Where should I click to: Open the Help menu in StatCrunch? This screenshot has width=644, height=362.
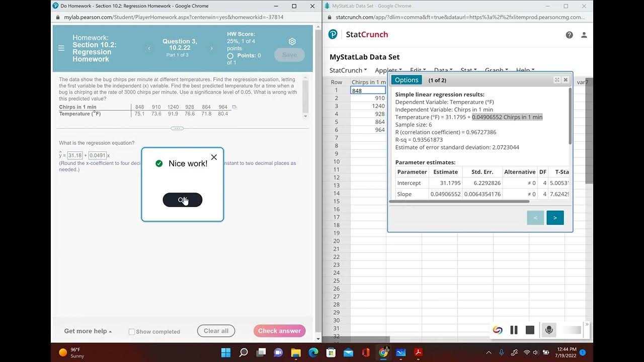(x=525, y=70)
